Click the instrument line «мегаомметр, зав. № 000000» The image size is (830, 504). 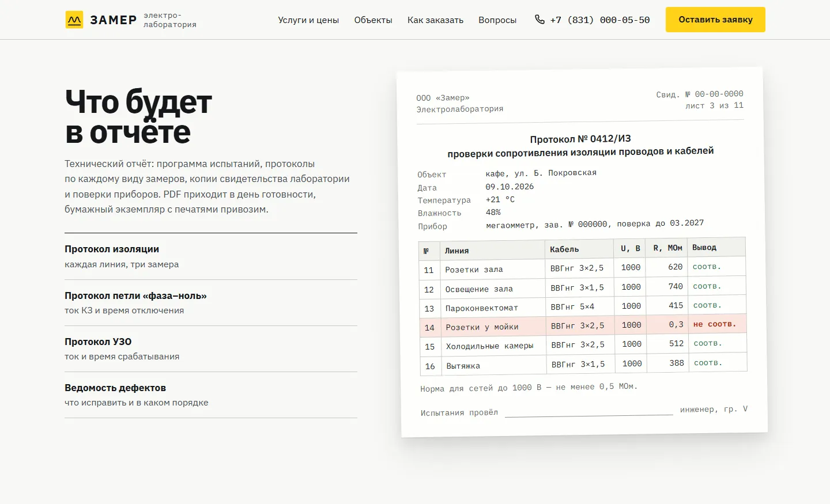point(546,225)
